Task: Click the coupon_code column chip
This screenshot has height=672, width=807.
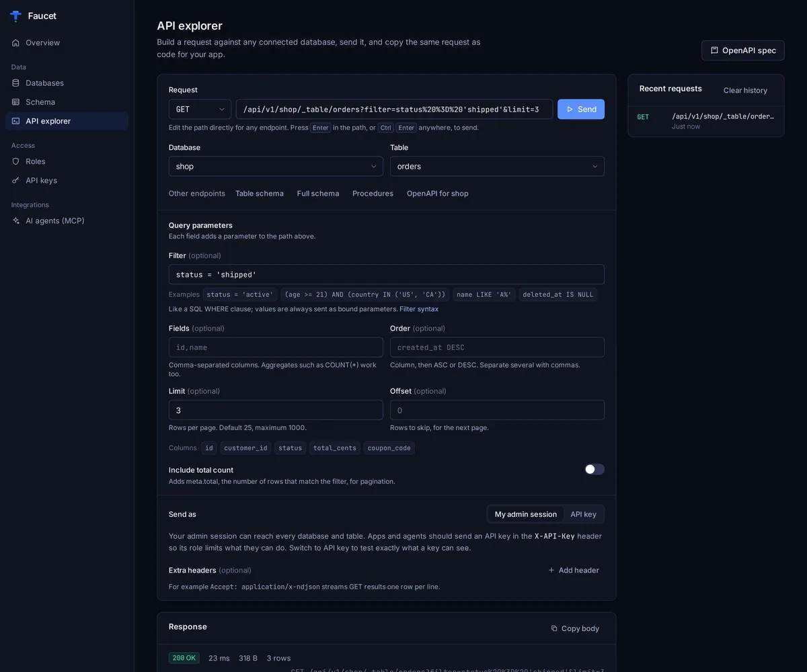Action: (x=389, y=448)
